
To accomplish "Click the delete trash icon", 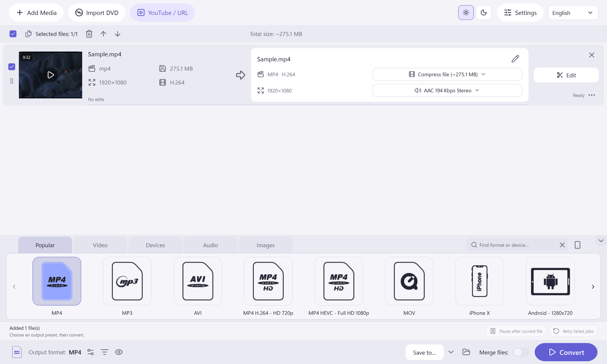I will click(89, 34).
